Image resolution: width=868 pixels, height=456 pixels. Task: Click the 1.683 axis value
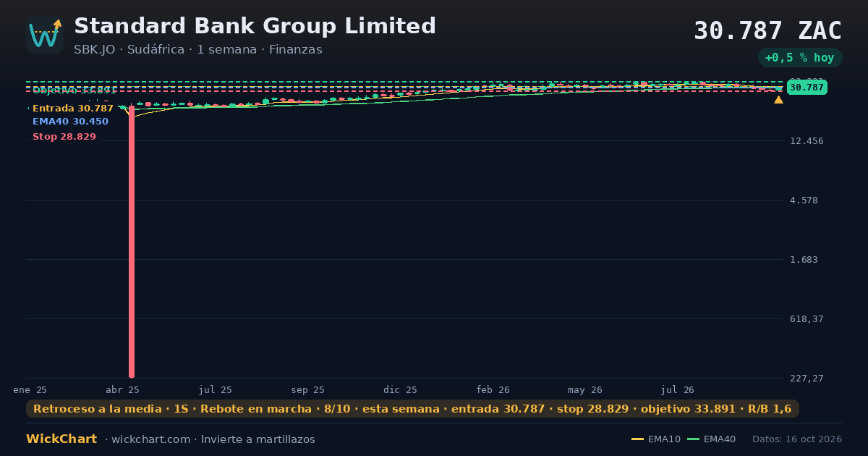click(x=804, y=260)
